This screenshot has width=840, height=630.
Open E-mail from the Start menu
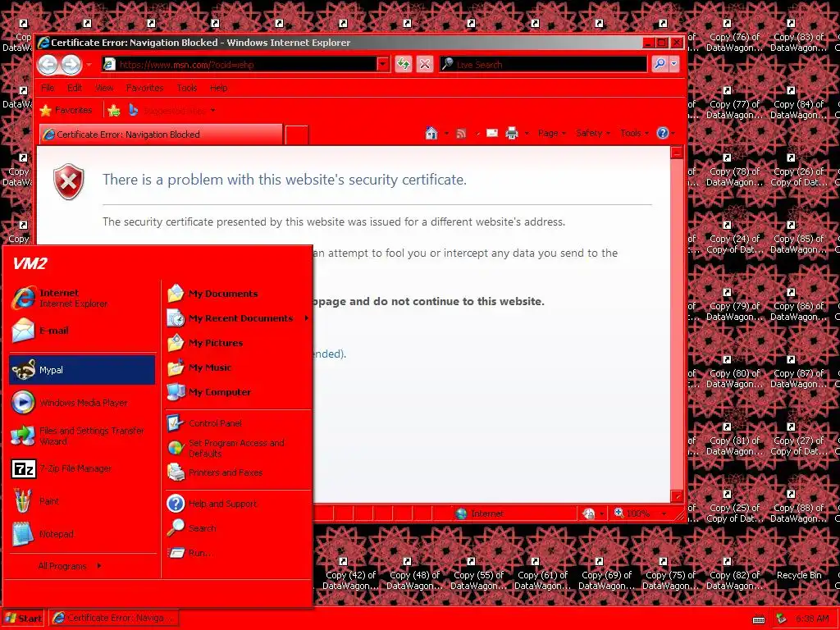tap(82, 331)
